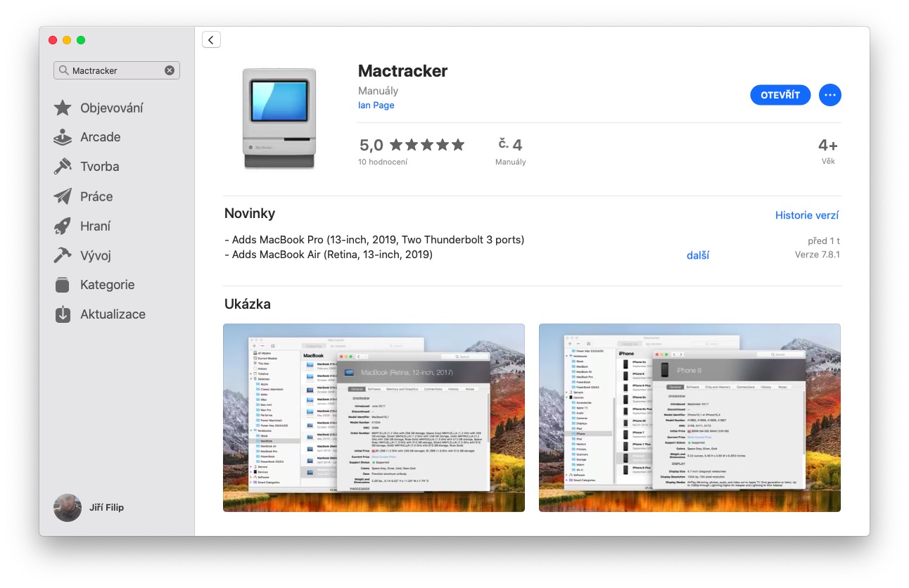The height and width of the screenshot is (588, 909).
Task: Open the Aktualizace download icon
Action: click(x=63, y=314)
